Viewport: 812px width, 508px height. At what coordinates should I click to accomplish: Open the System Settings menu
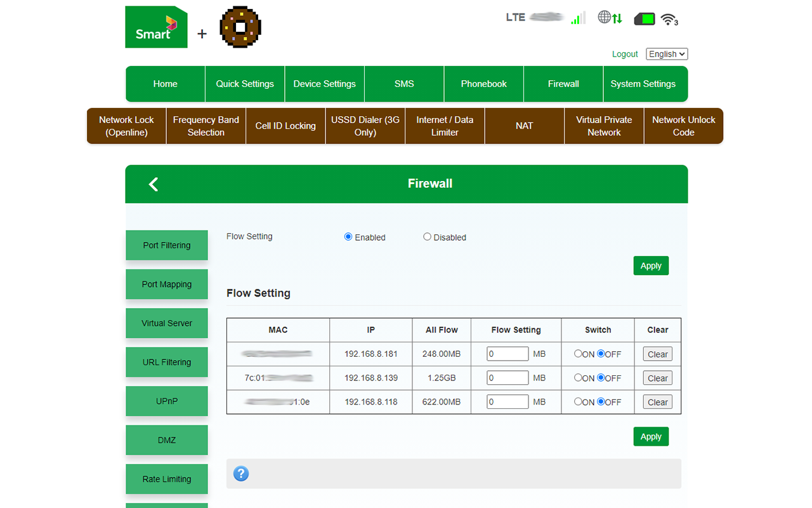(x=643, y=84)
